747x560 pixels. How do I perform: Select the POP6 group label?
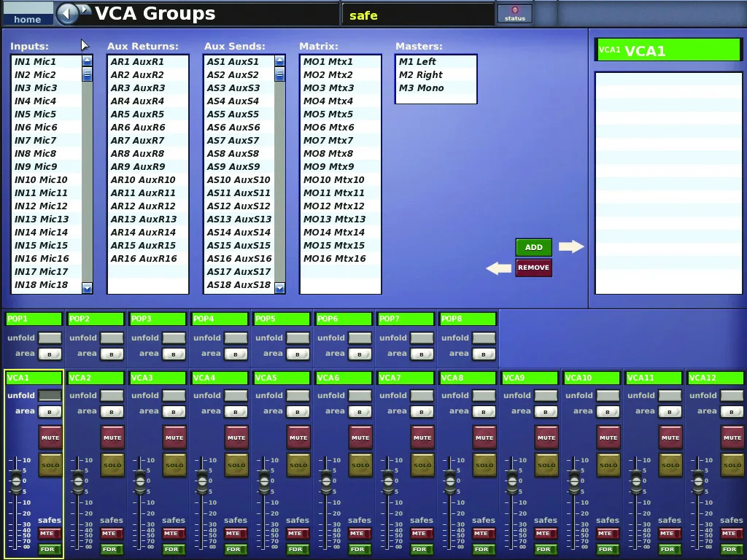(344, 319)
